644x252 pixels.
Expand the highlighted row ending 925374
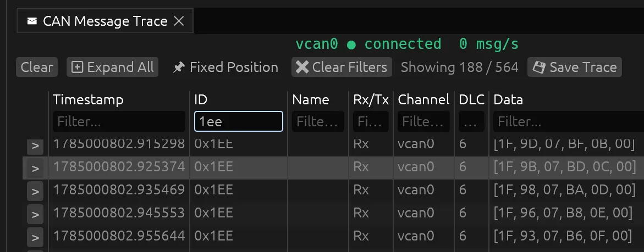coord(35,169)
